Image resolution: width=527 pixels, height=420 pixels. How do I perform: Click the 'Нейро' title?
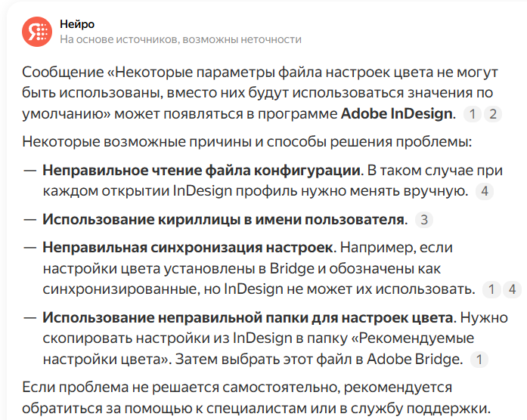(x=77, y=24)
